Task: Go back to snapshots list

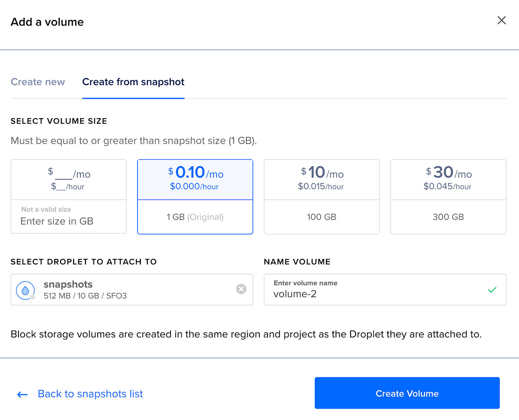Action: point(90,394)
